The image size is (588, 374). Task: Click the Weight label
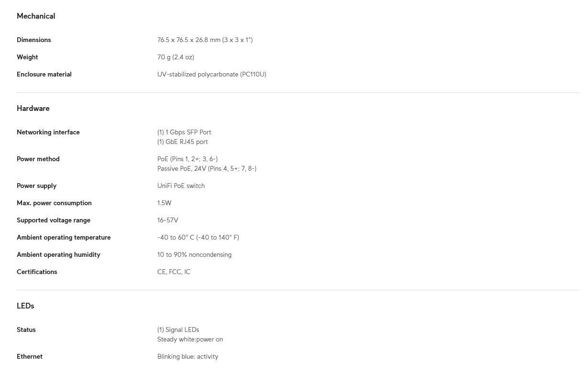(27, 57)
